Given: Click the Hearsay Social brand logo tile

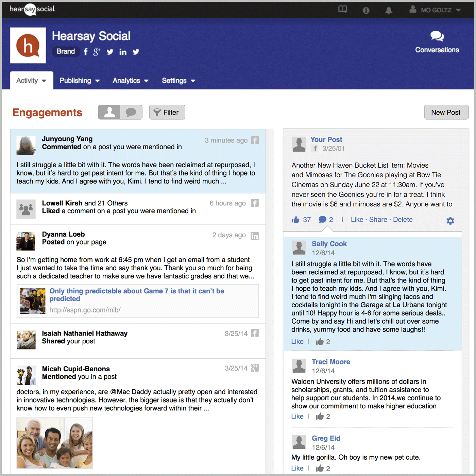Looking at the screenshot, I should (x=28, y=45).
